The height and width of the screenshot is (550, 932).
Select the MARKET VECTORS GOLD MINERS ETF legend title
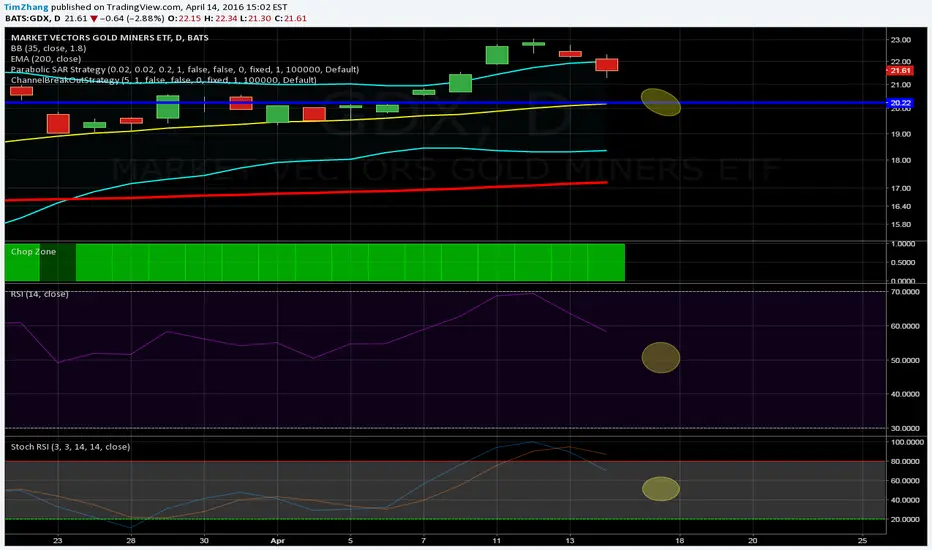pyautogui.click(x=110, y=37)
